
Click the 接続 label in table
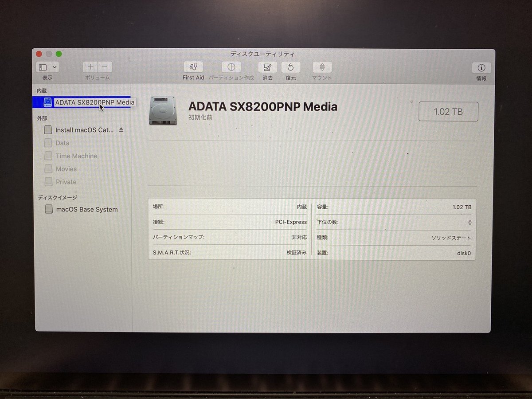[x=158, y=222]
